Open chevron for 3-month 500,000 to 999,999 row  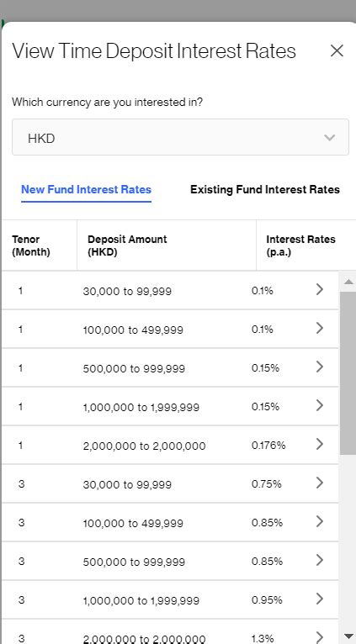click(x=320, y=560)
